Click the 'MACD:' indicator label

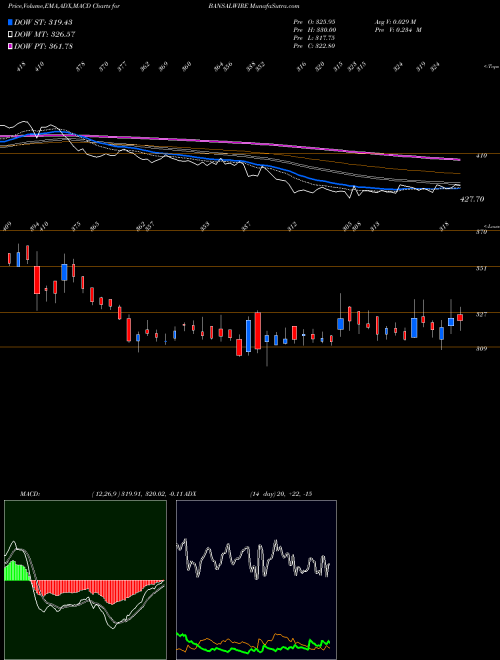pyautogui.click(x=30, y=494)
